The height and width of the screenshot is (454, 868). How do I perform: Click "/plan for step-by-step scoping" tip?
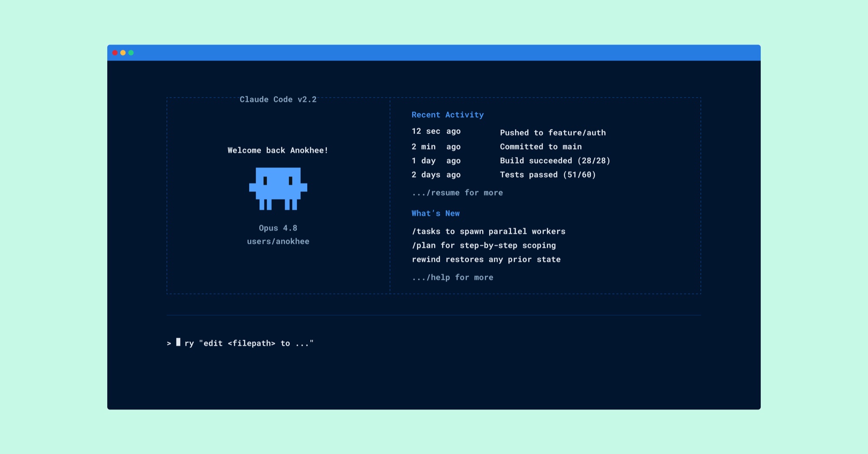[484, 245]
